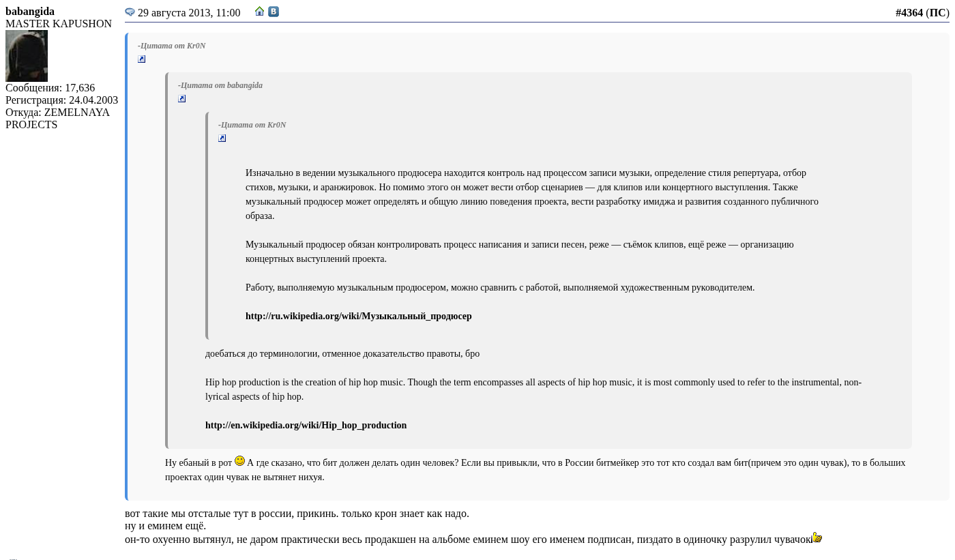Viewport: 955px width, 560px height.
Task: Open the en.wikipedia.org Hip_hop_production link
Action: tap(306, 426)
